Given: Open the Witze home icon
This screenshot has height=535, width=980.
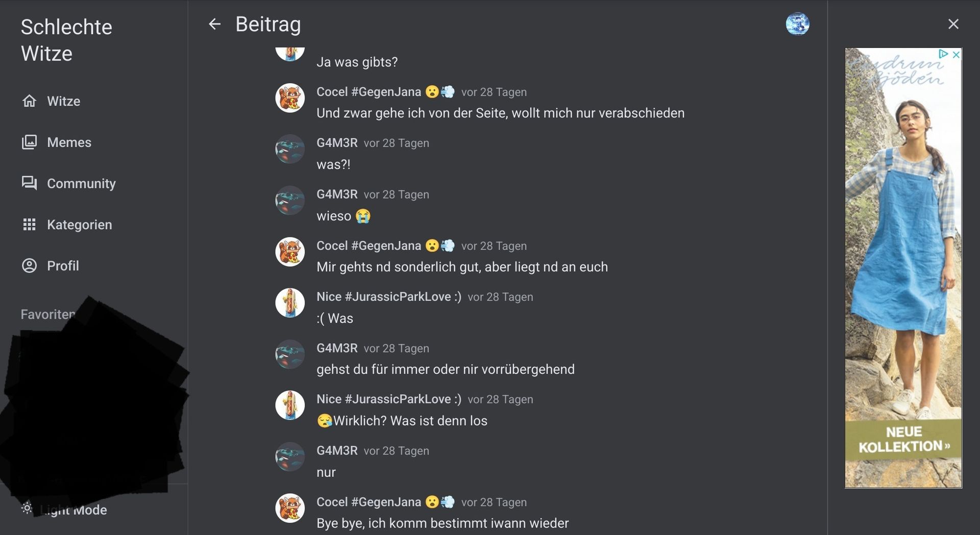Looking at the screenshot, I should coord(30,101).
